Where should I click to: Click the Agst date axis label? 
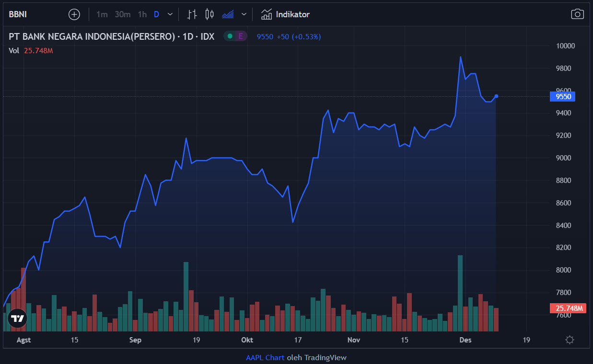[23, 340]
